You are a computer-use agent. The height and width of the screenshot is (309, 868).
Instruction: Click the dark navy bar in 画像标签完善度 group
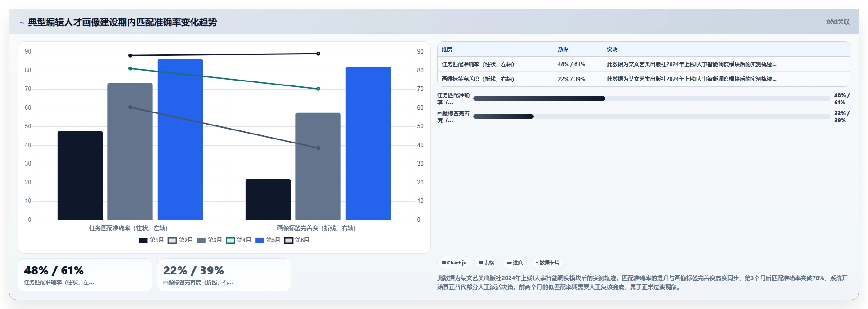268,200
